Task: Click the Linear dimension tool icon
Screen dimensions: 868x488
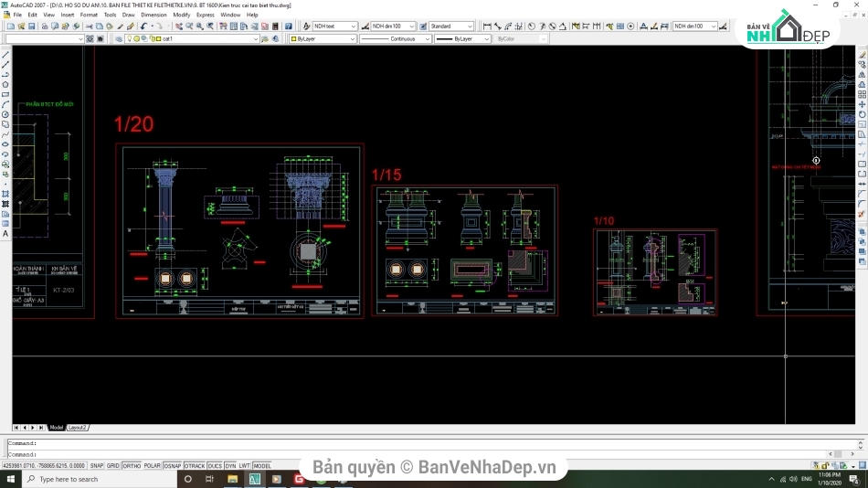Action: click(487, 27)
